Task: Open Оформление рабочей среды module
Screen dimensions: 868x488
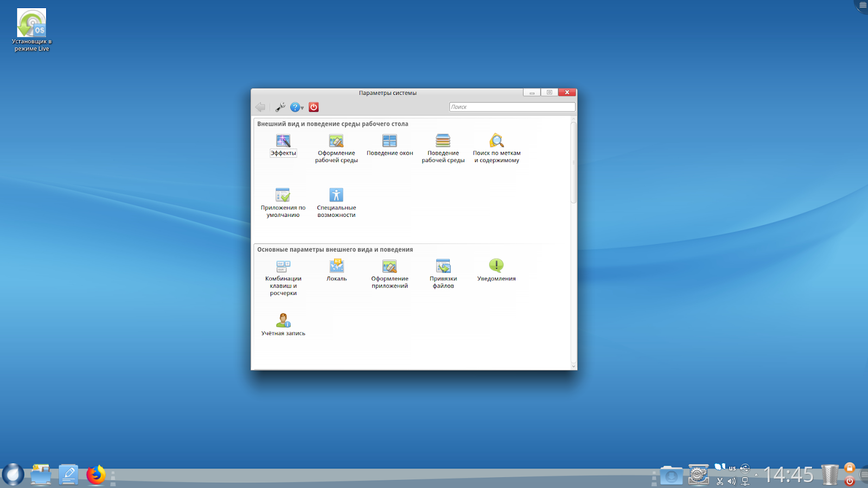Action: coord(336,149)
